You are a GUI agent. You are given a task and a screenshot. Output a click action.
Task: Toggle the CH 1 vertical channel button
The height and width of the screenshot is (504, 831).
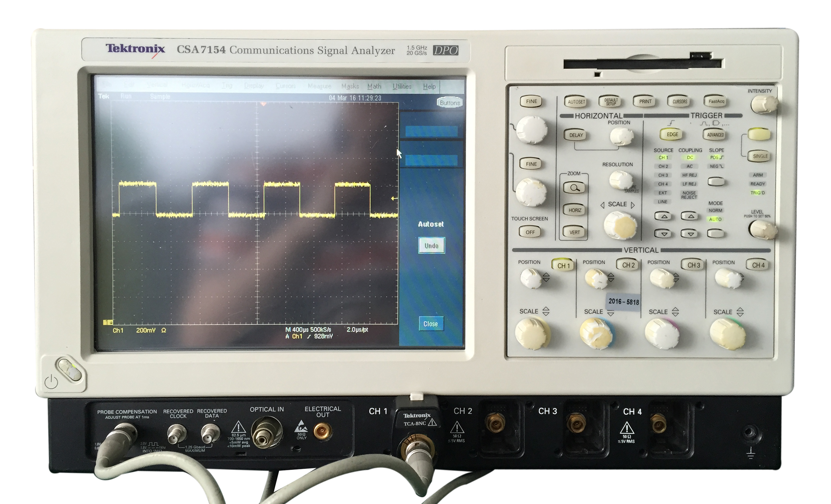[563, 266]
